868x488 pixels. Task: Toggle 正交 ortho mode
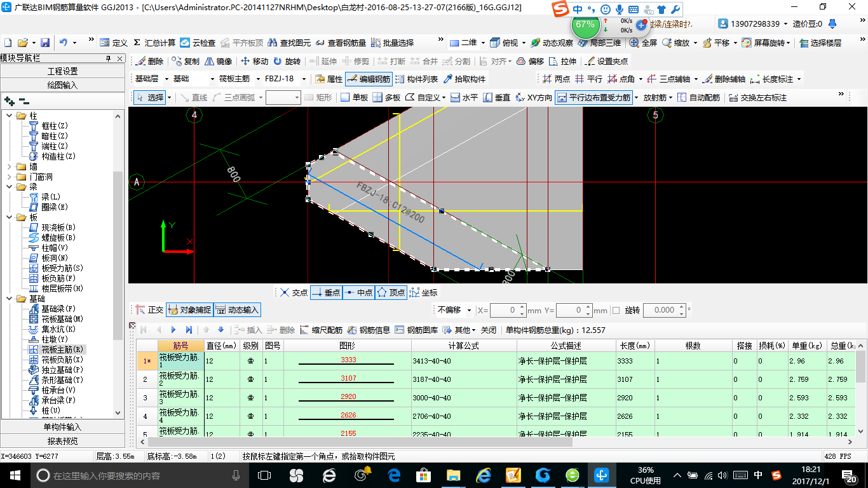tap(149, 309)
